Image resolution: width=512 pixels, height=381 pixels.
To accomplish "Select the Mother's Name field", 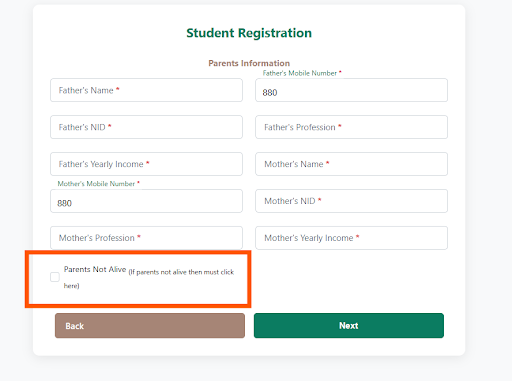I will pos(351,164).
